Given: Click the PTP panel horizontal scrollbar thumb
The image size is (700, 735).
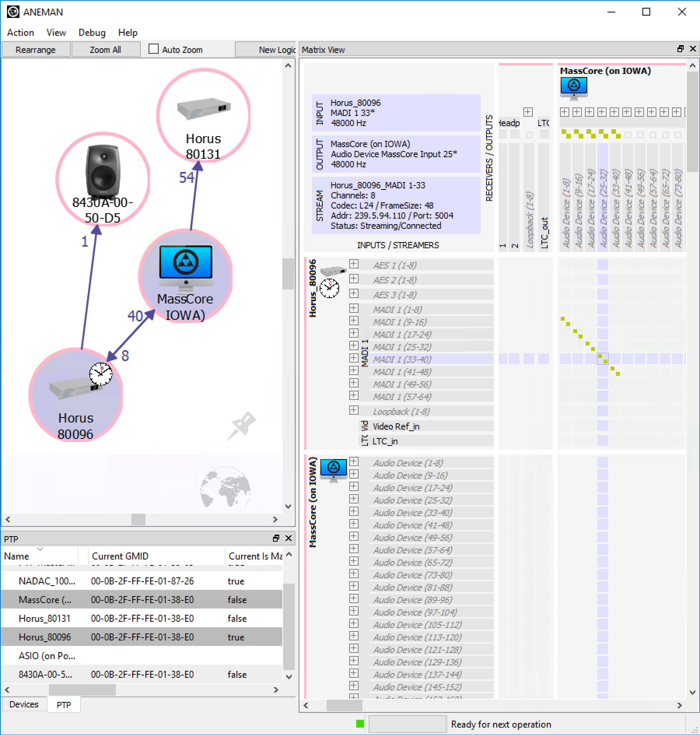Looking at the screenshot, I should pos(82,689).
